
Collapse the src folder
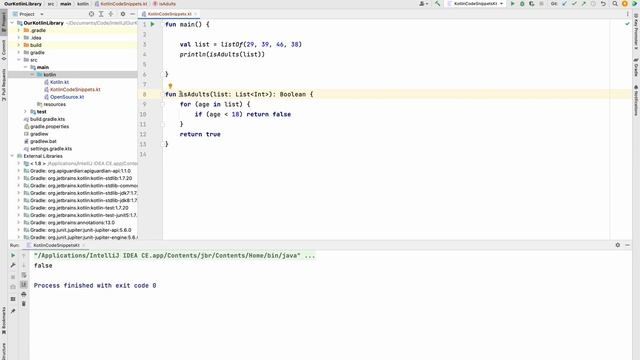(19, 60)
